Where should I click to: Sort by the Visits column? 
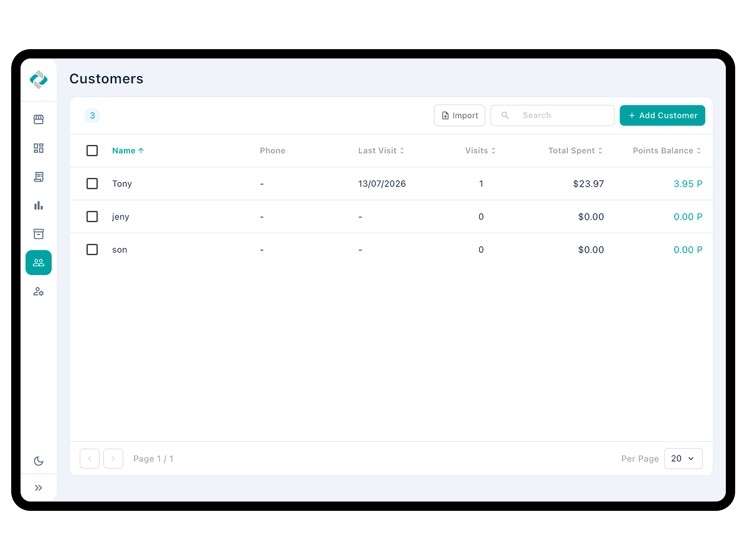click(481, 151)
